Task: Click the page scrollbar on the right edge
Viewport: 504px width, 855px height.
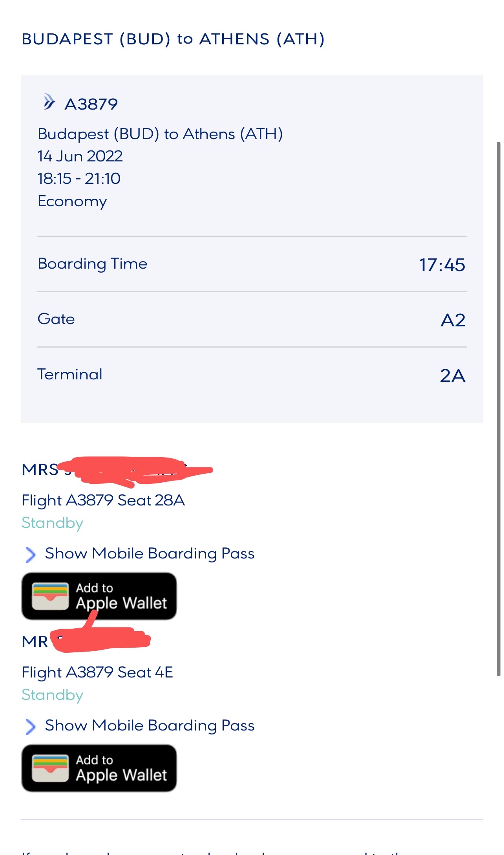Action: point(499,408)
